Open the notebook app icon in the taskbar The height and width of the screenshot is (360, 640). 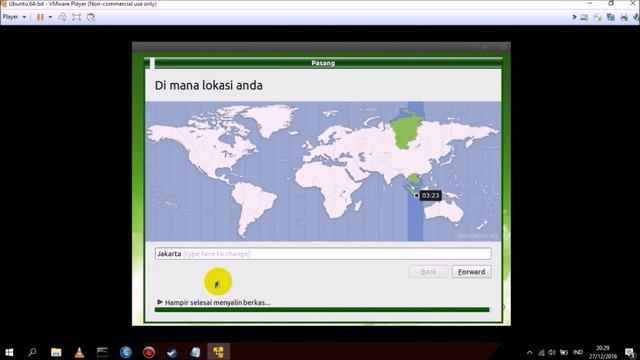[x=195, y=352]
